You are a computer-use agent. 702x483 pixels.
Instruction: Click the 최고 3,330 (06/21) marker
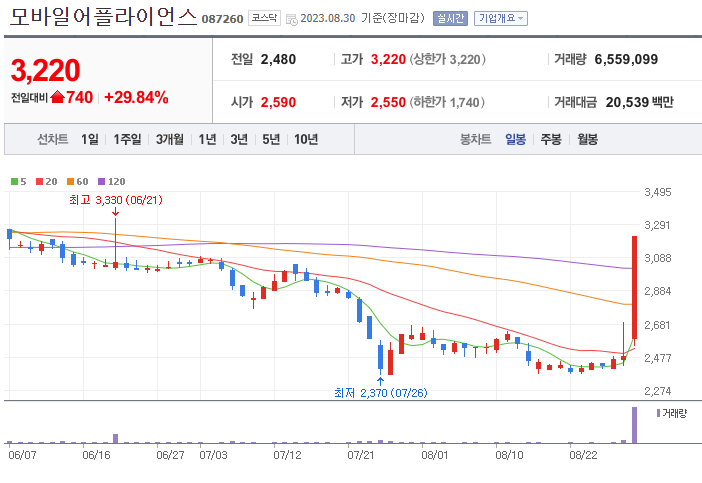(116, 200)
